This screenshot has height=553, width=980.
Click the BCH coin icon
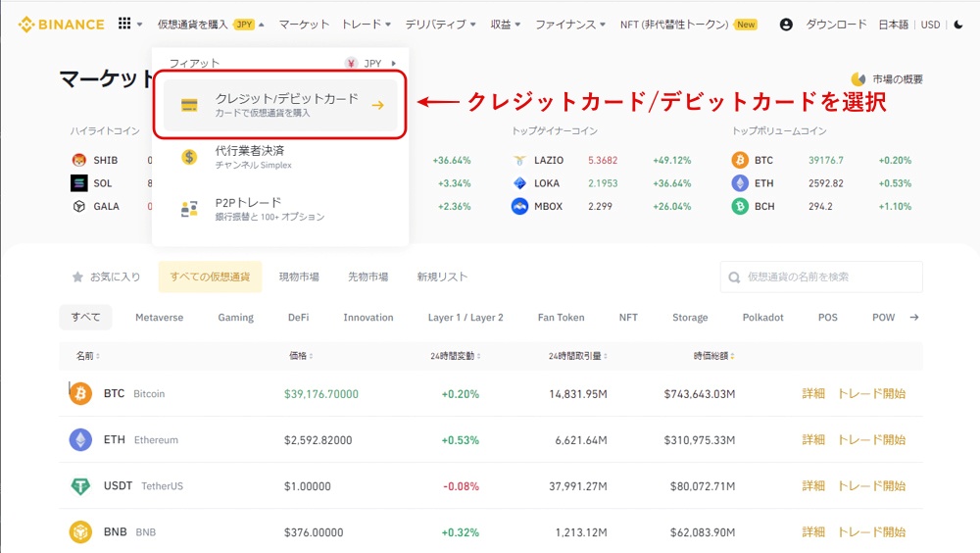[740, 206]
